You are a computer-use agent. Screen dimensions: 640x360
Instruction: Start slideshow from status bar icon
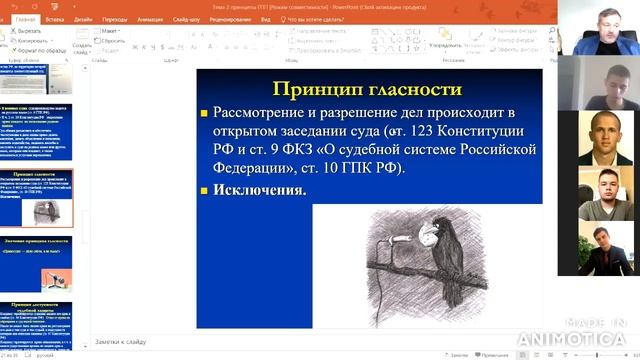pyautogui.click(x=565, y=355)
